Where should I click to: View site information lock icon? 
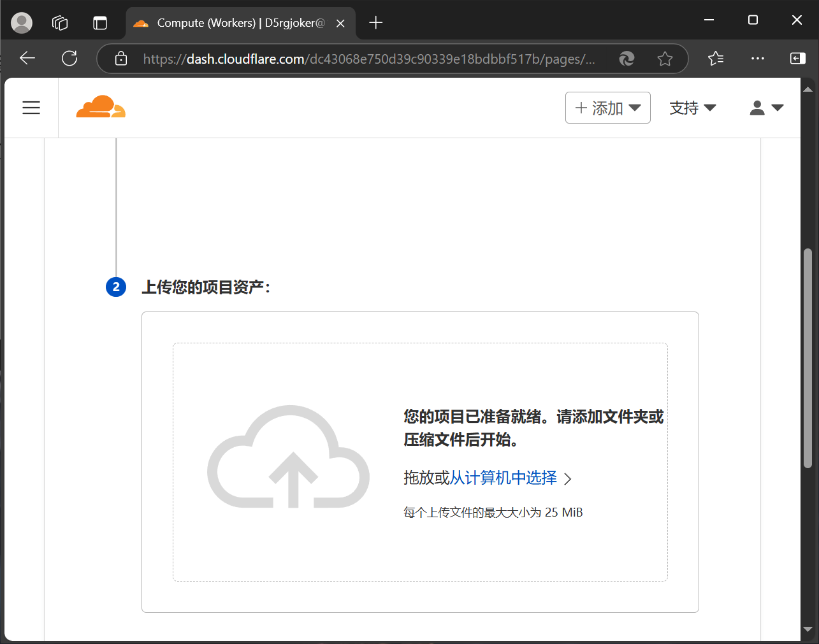[121, 59]
